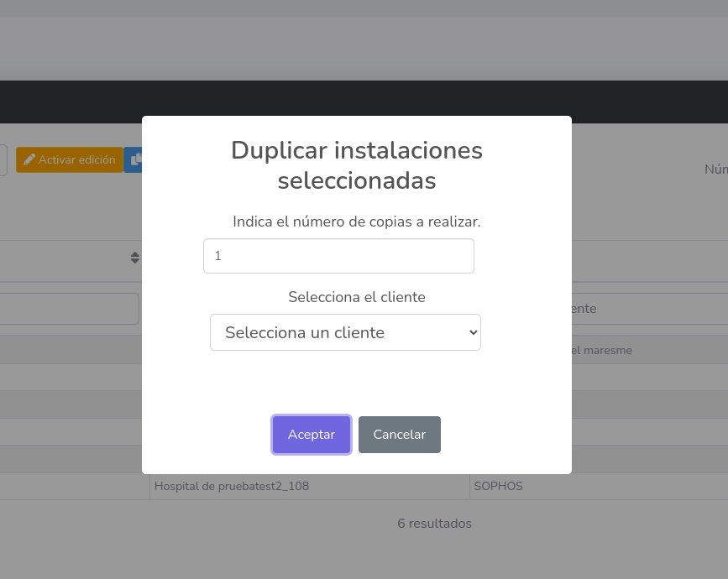728x579 pixels.
Task: Click the Duplicar instalaciones seleccionadas title
Action: pos(356,164)
